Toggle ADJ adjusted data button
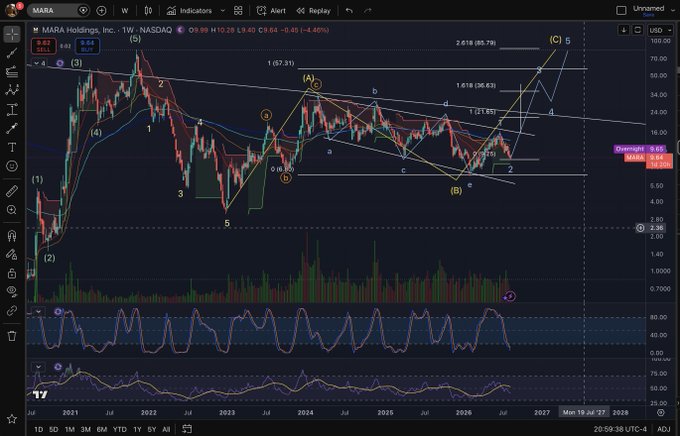 click(x=664, y=429)
